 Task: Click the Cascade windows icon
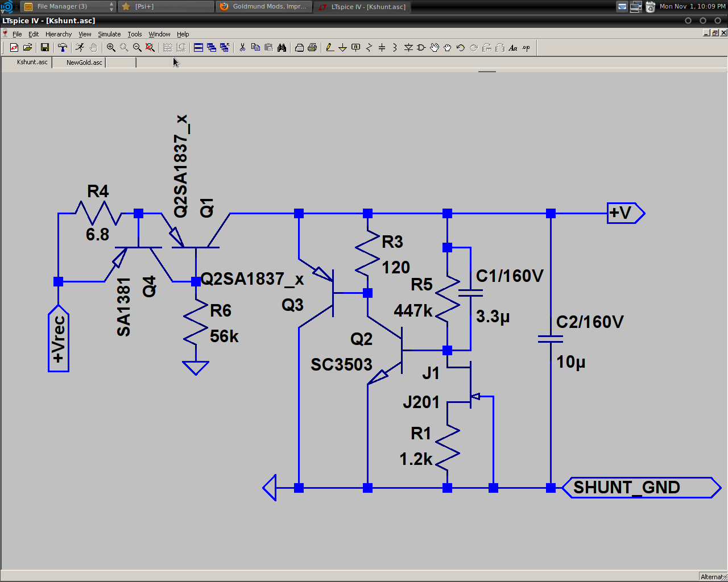212,48
